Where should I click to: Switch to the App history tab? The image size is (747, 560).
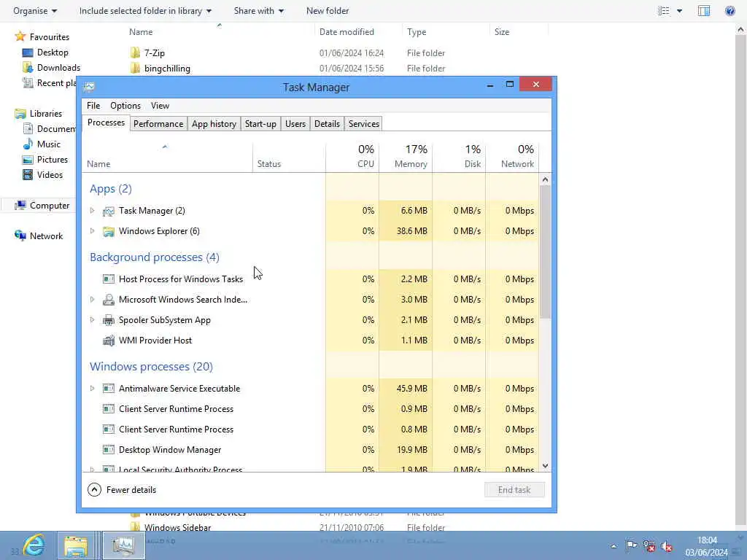click(x=214, y=124)
